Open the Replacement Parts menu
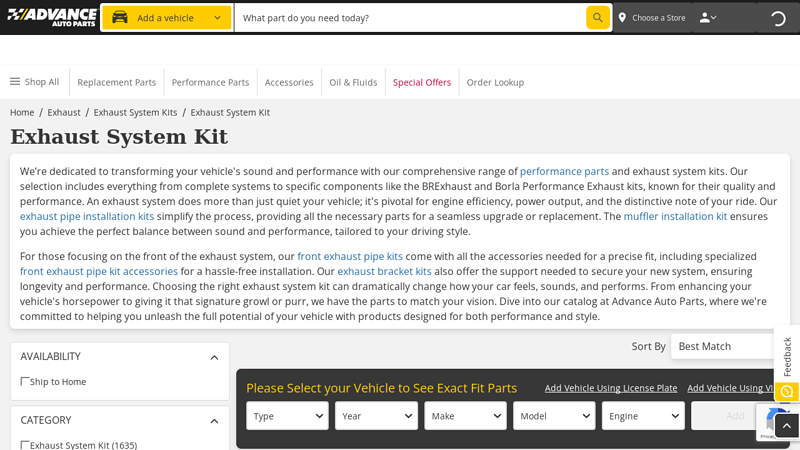 click(116, 82)
